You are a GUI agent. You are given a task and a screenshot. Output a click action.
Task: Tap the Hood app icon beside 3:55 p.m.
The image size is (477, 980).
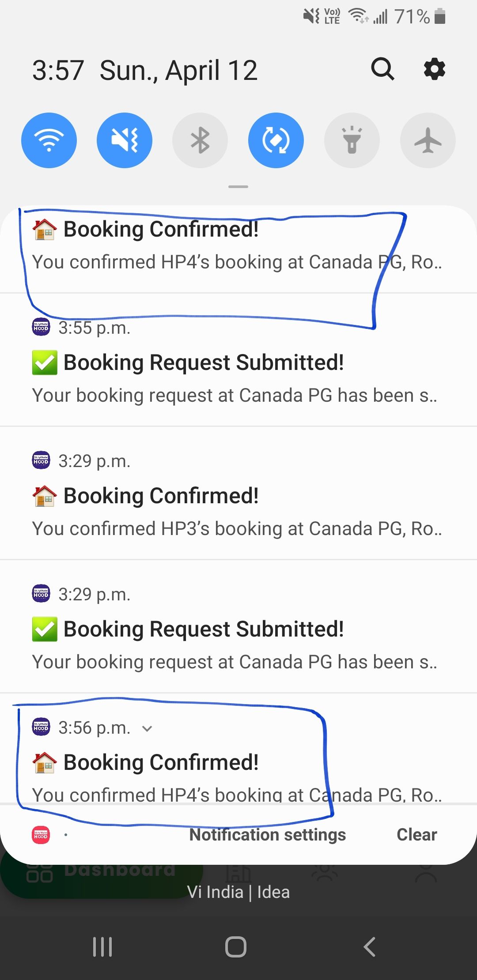41,328
